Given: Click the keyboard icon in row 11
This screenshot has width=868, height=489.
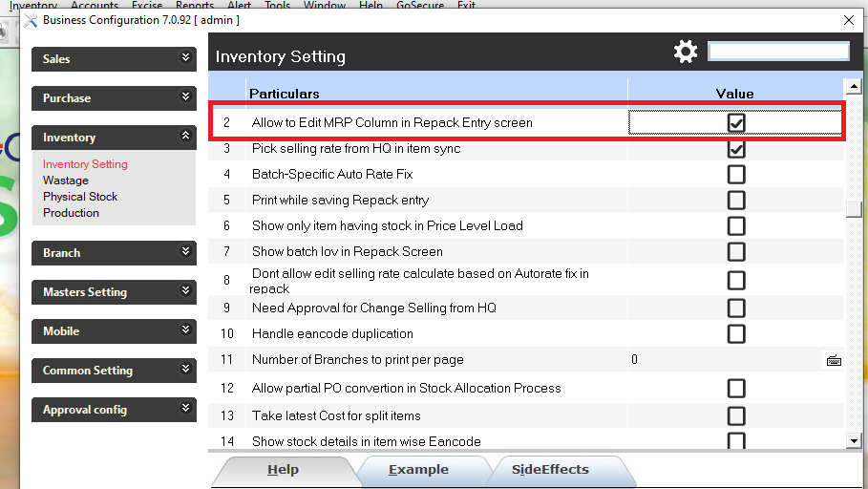Looking at the screenshot, I should [834, 360].
